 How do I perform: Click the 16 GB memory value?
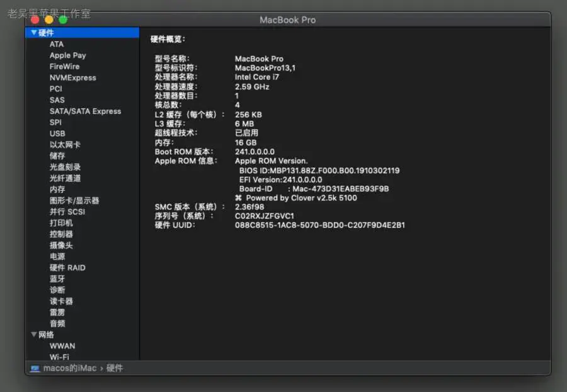pos(246,143)
